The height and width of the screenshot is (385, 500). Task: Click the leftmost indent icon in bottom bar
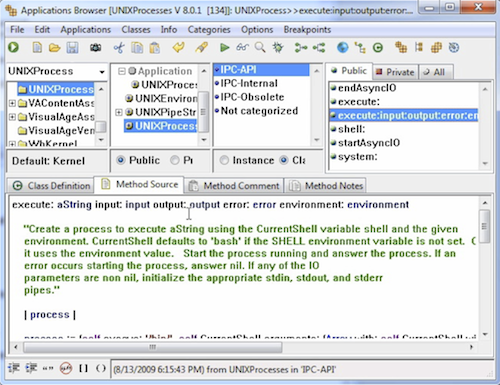pyautogui.click(x=14, y=368)
